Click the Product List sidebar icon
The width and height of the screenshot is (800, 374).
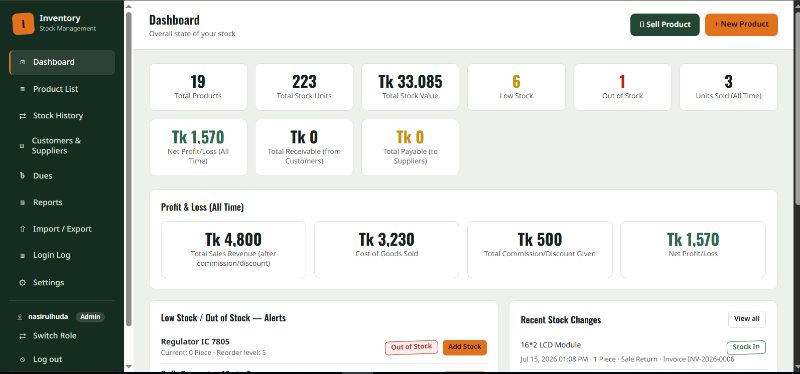[x=22, y=89]
